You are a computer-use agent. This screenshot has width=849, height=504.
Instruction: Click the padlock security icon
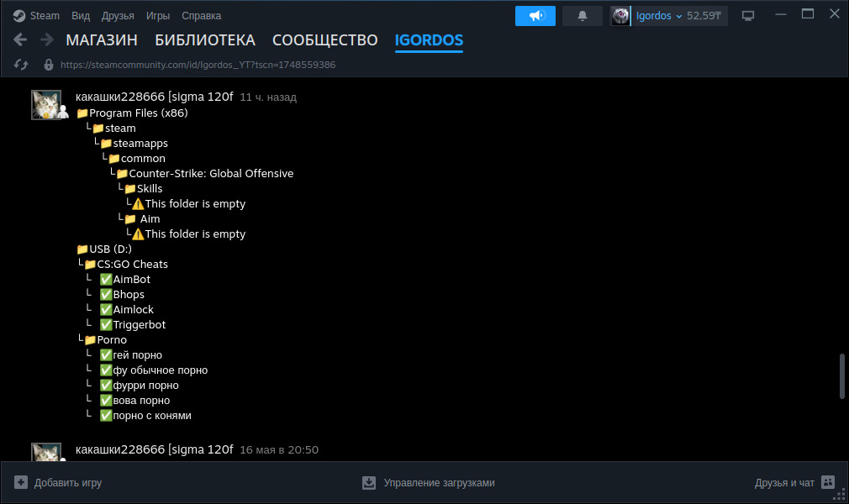click(49, 65)
